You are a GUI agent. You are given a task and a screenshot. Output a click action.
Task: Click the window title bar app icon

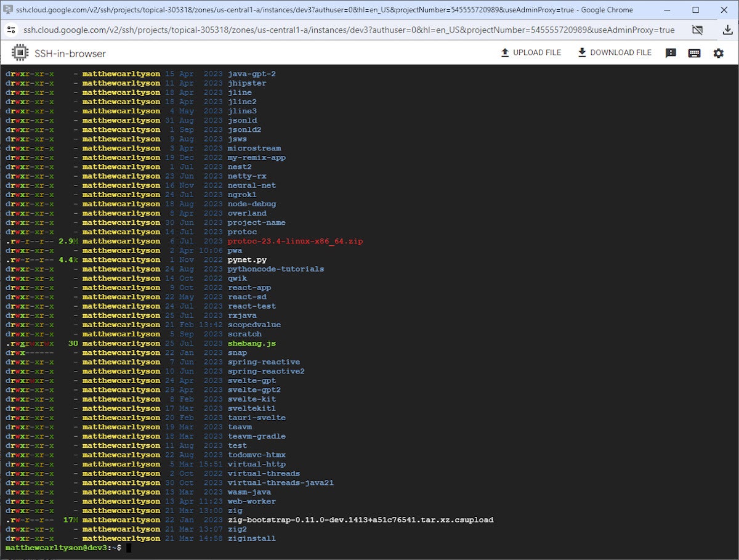coord(8,10)
